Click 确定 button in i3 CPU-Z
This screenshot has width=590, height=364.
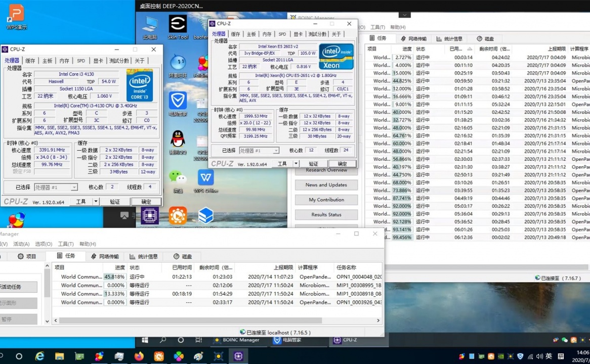[146, 202]
